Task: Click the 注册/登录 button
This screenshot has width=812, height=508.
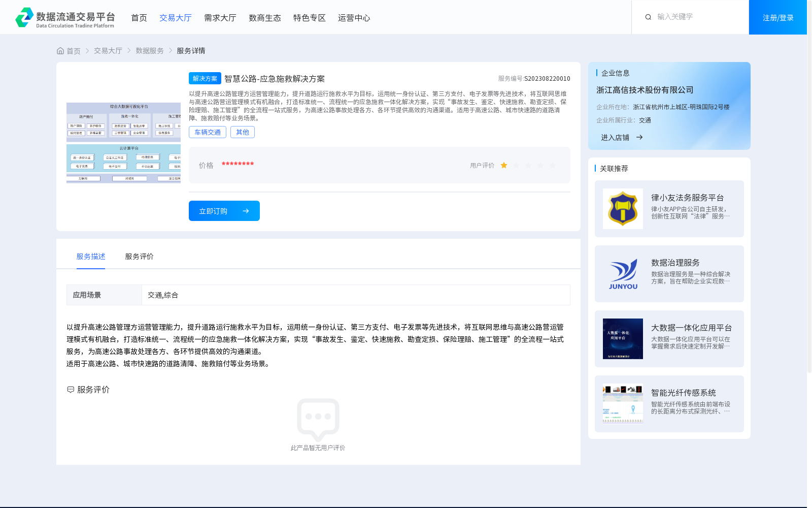Action: click(x=778, y=17)
